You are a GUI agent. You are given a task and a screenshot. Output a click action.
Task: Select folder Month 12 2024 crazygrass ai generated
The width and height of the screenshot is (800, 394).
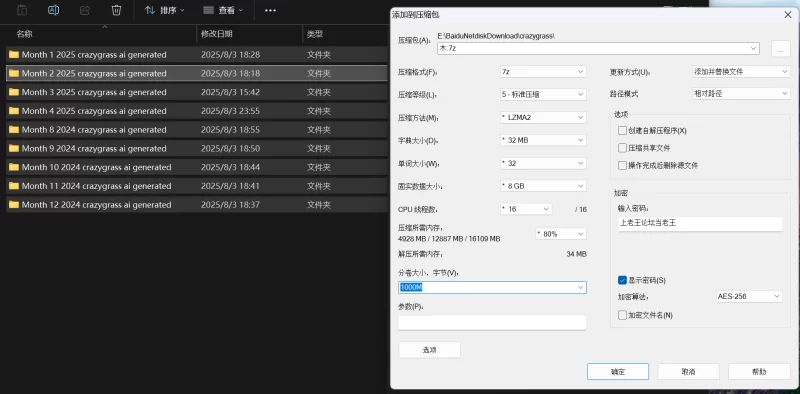coord(197,205)
